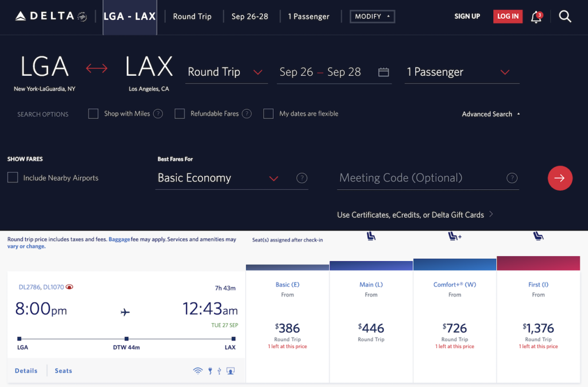Open the flight Details tab
Screen dimensions: 588x387
coord(26,371)
